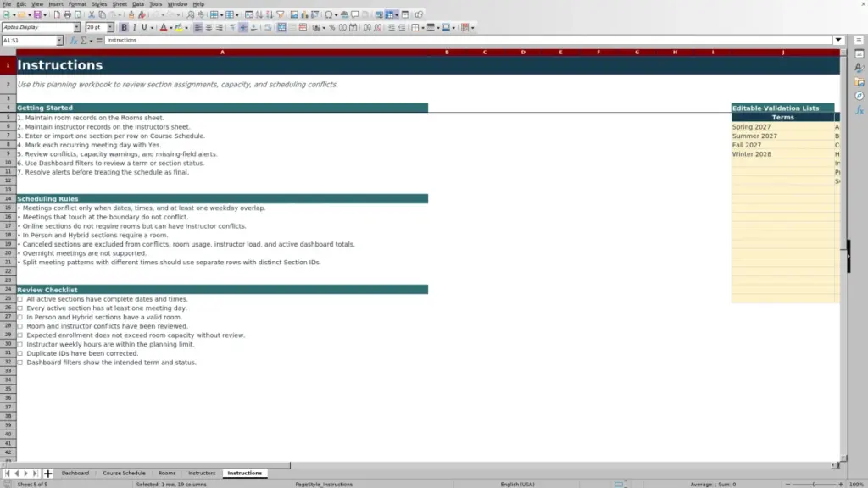The width and height of the screenshot is (868, 488).
Task: Format selection as percent
Action: click(x=332, y=28)
